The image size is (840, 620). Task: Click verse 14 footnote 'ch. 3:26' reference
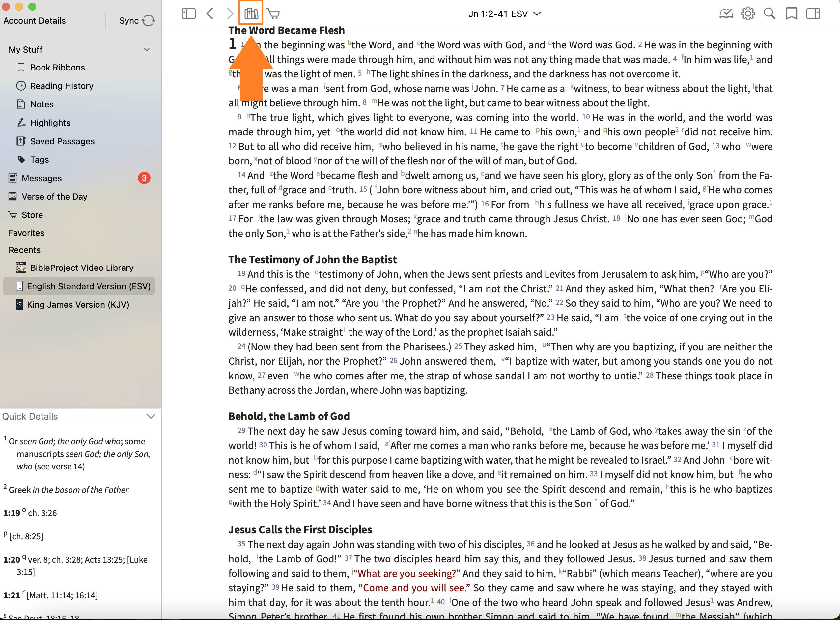point(42,513)
